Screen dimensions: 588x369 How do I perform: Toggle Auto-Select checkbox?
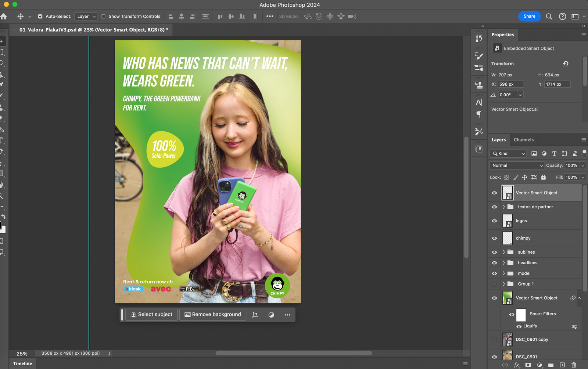[x=40, y=17]
